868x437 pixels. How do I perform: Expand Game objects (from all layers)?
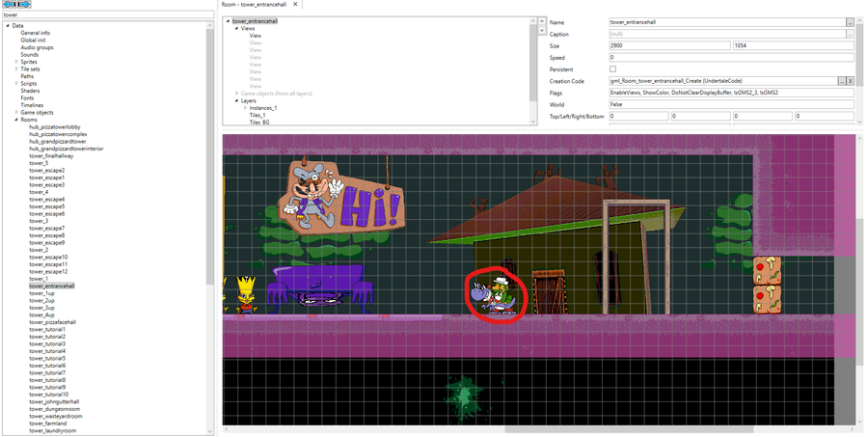click(237, 94)
